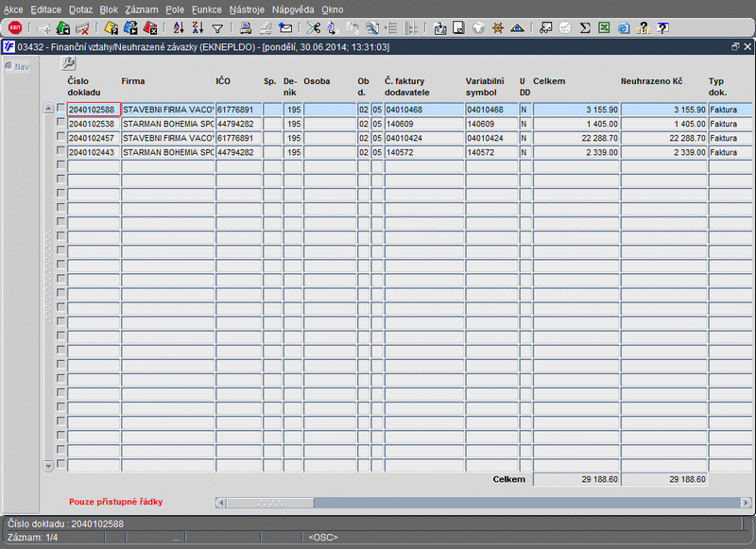
Task: Tick checkbox for document 2040102538
Action: click(x=60, y=123)
